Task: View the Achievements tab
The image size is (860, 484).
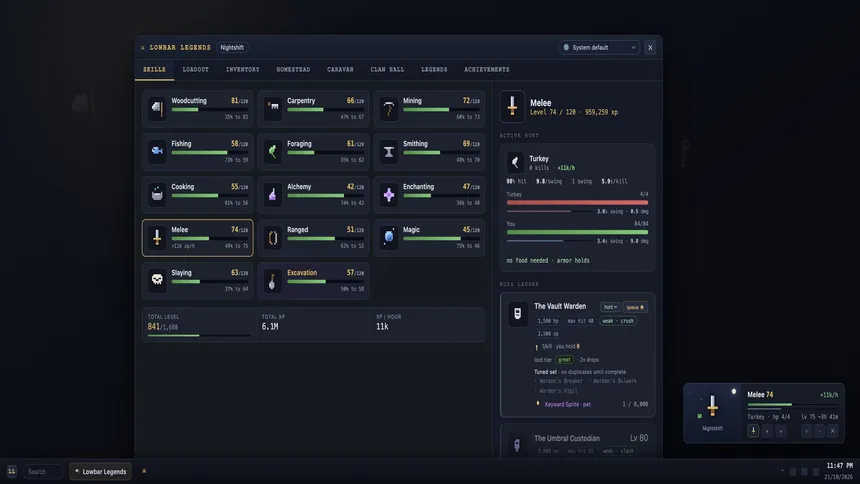Action: pyautogui.click(x=486, y=70)
